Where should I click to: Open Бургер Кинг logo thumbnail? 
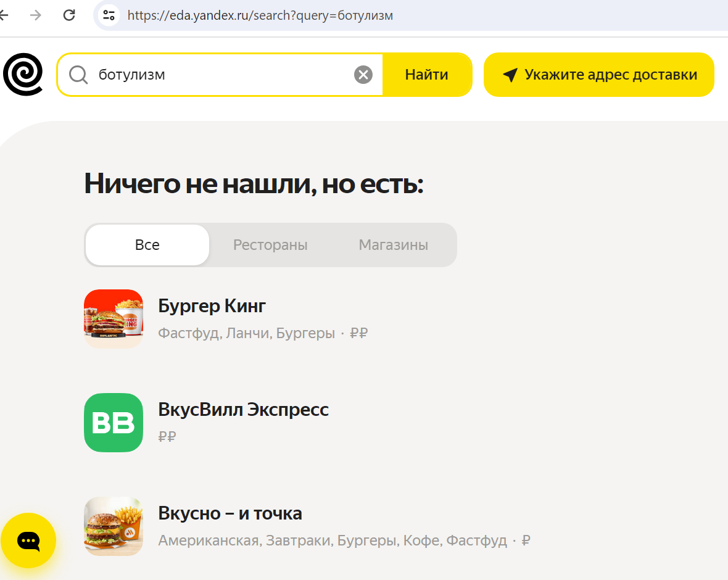[x=114, y=319]
